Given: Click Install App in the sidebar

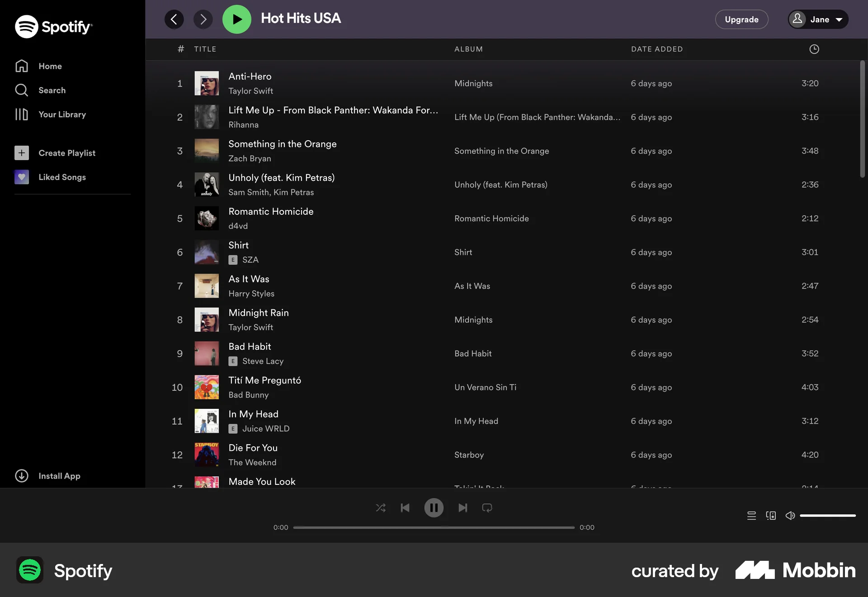Looking at the screenshot, I should (59, 476).
